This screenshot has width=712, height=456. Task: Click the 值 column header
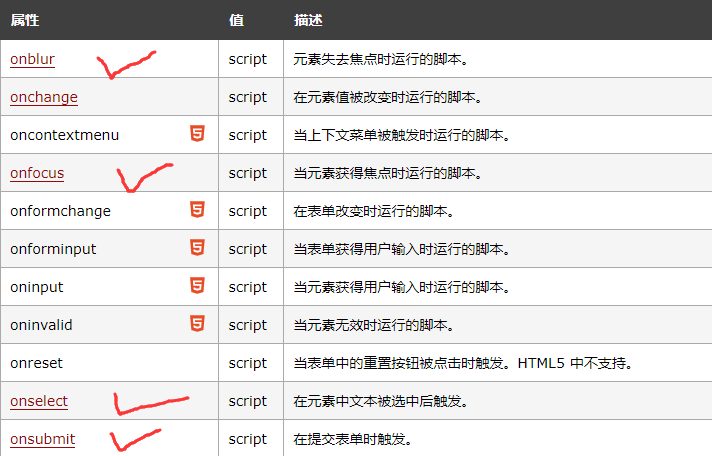pos(236,20)
